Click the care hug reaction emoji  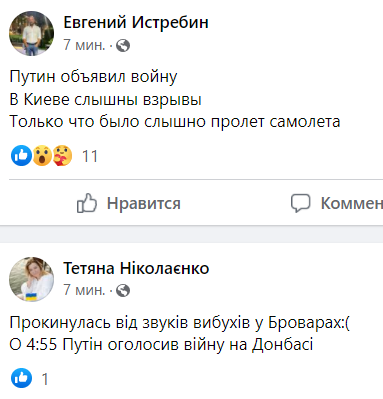coord(62,156)
